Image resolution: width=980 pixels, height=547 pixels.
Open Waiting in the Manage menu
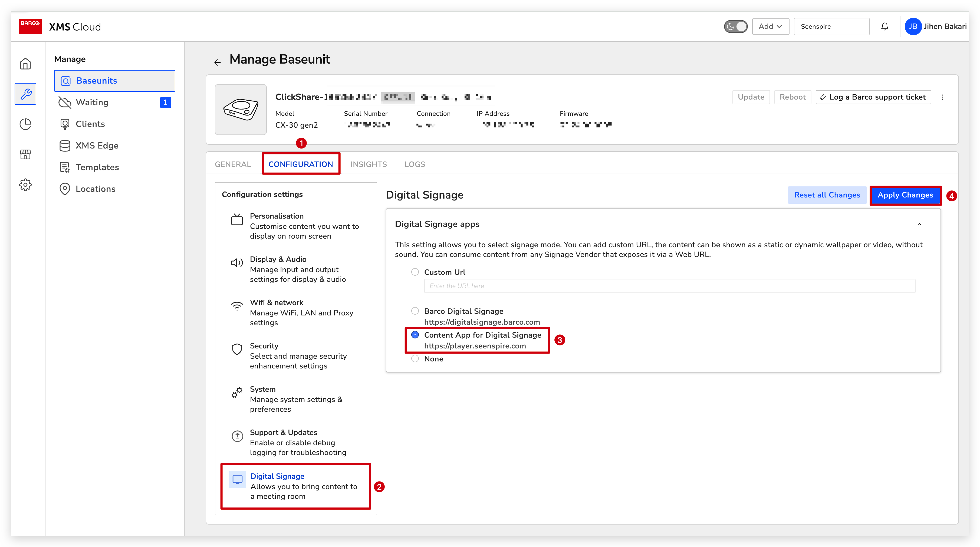[114, 102]
